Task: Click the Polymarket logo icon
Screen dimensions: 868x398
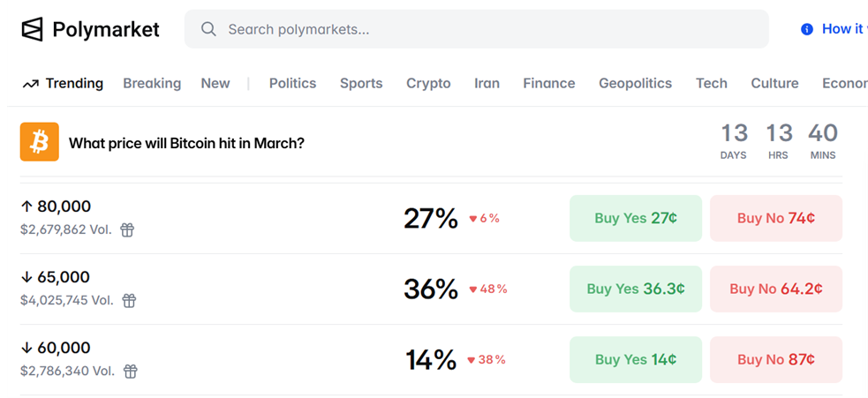Action: [32, 29]
